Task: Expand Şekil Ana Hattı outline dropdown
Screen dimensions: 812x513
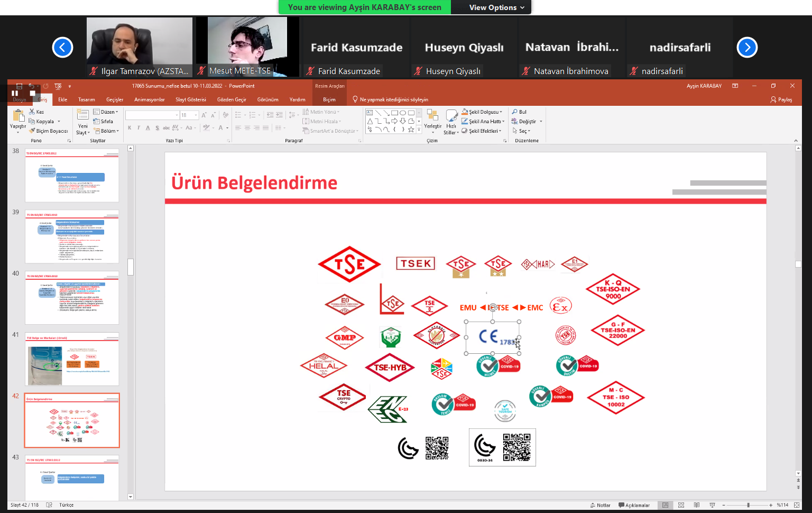Action: point(503,122)
